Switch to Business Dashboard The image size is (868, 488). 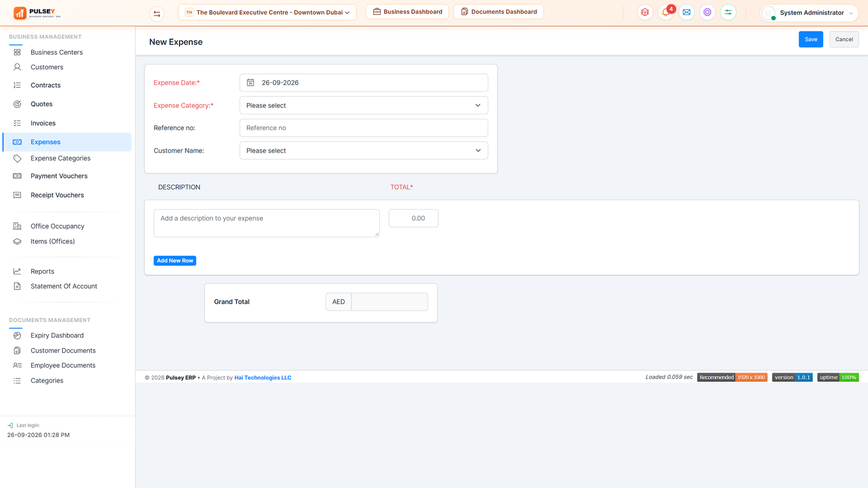(x=407, y=12)
